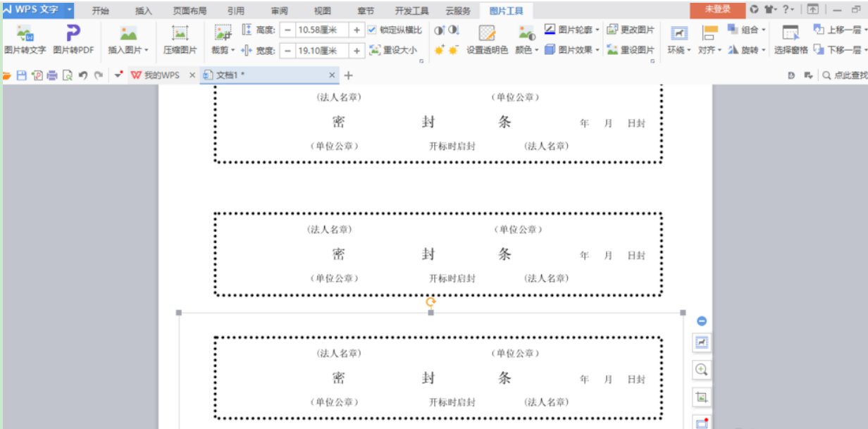The width and height of the screenshot is (868, 429).
Task: Click the zoom magnifier icon beside image
Action: click(x=701, y=369)
